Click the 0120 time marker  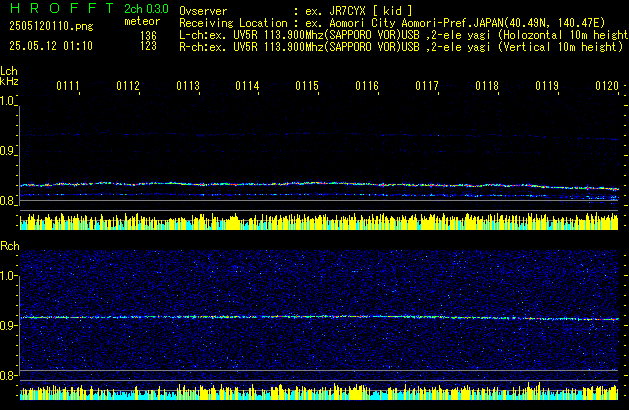[x=607, y=86]
